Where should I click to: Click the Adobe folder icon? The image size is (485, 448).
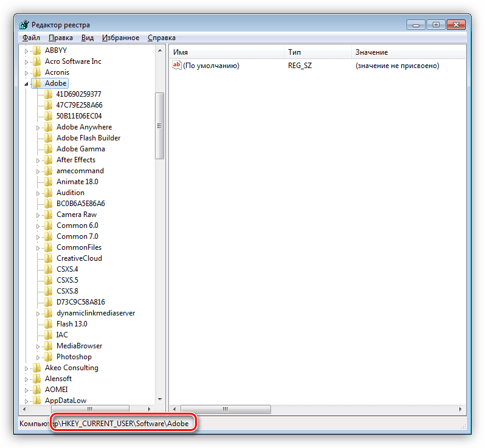pos(37,83)
